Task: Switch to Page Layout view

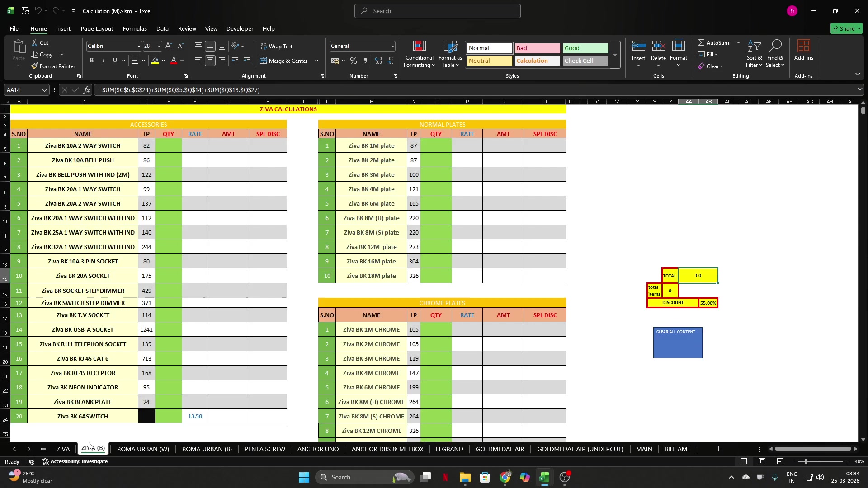Action: point(762,461)
